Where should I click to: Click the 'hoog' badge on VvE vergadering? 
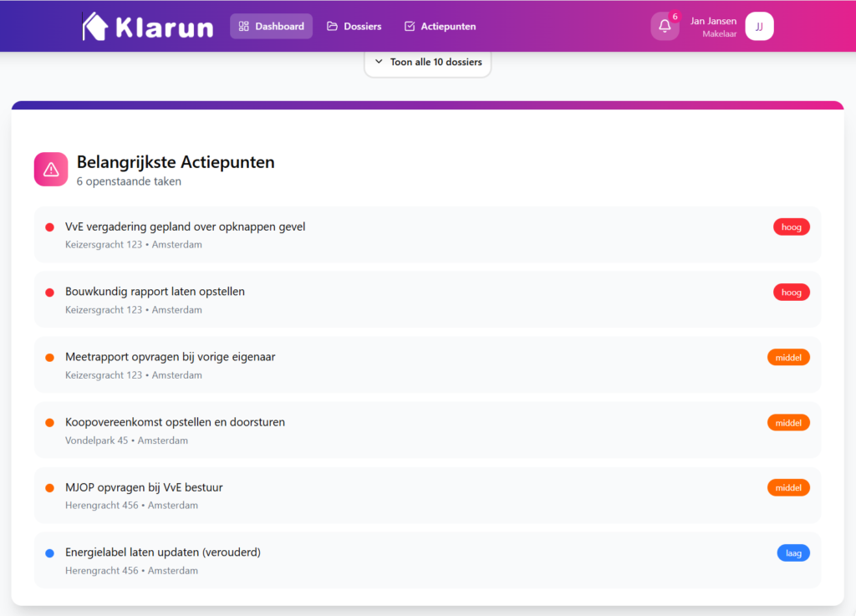[x=791, y=227]
